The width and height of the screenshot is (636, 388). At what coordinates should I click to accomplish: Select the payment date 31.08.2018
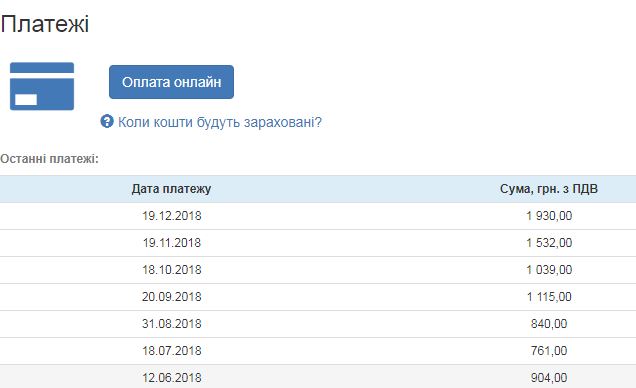(172, 324)
